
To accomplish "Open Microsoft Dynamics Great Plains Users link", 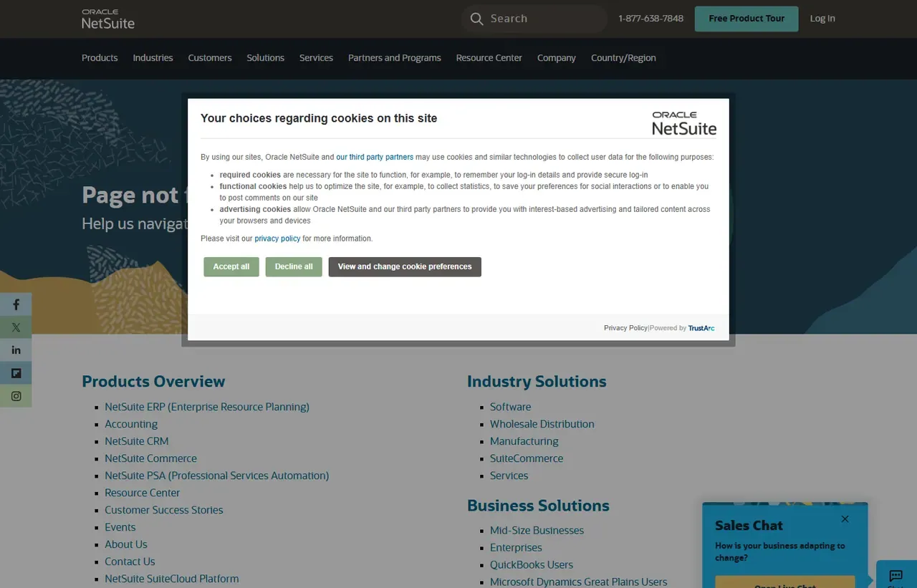I will 579,582.
